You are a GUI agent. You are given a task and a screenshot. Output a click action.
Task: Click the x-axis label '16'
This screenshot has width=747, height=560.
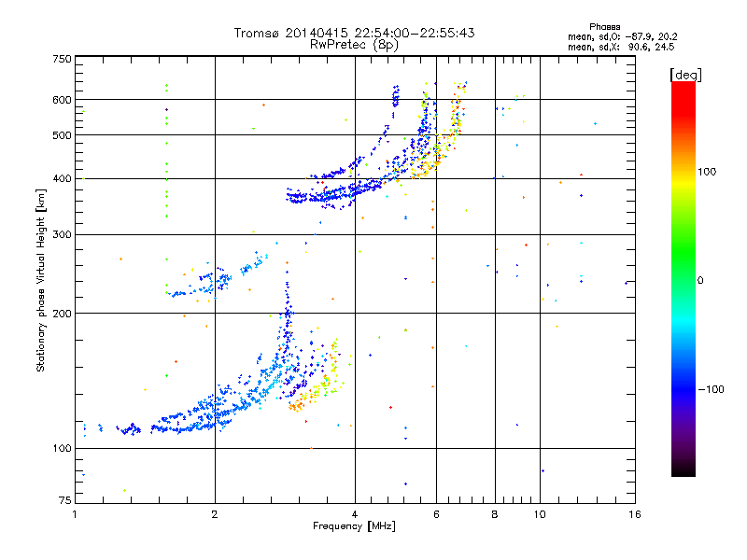[635, 514]
